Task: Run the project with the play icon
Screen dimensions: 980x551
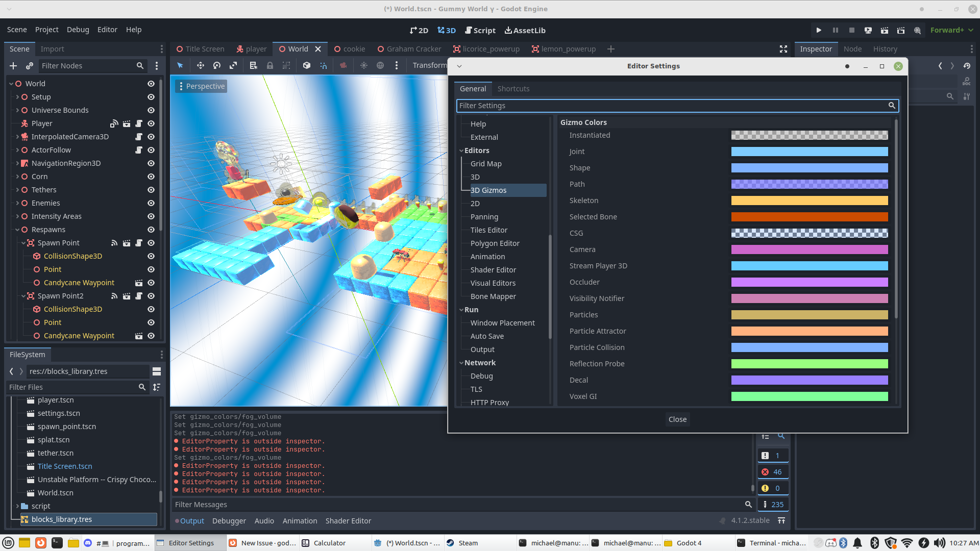Action: 818,30
